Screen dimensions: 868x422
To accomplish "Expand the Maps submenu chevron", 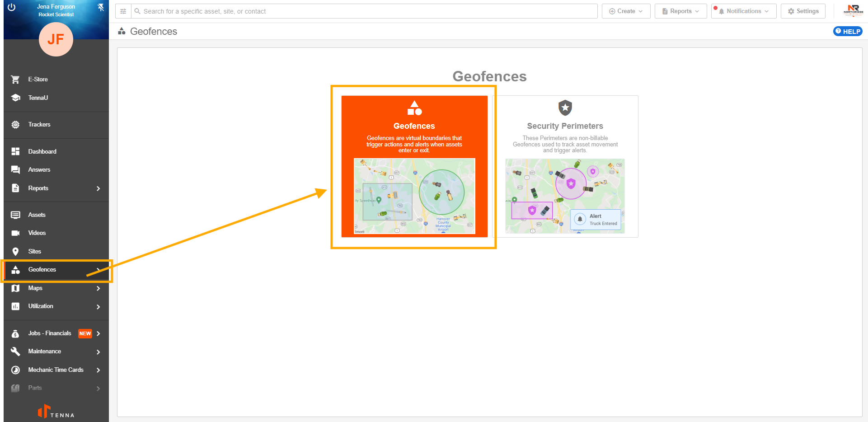I will (x=98, y=288).
